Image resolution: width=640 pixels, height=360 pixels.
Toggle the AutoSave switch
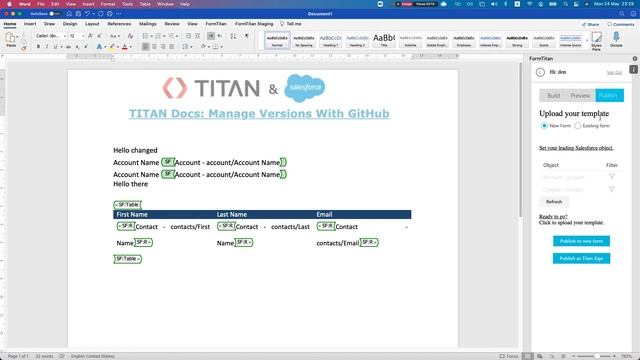coord(54,14)
